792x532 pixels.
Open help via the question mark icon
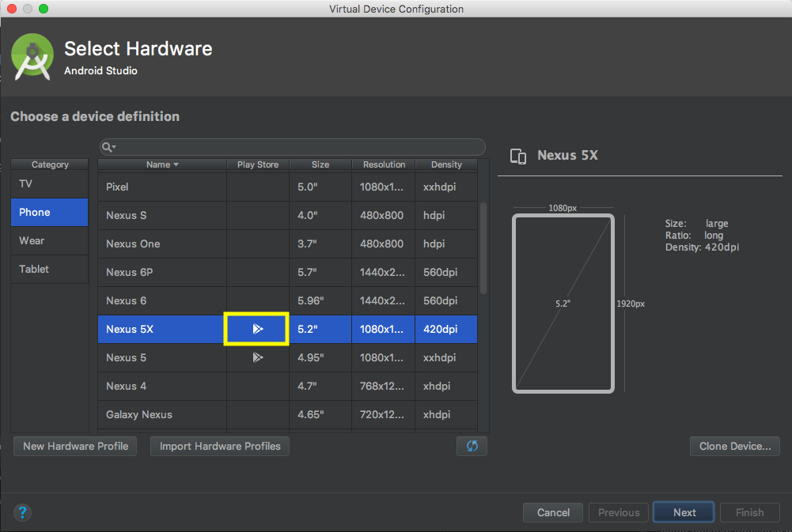(22, 512)
